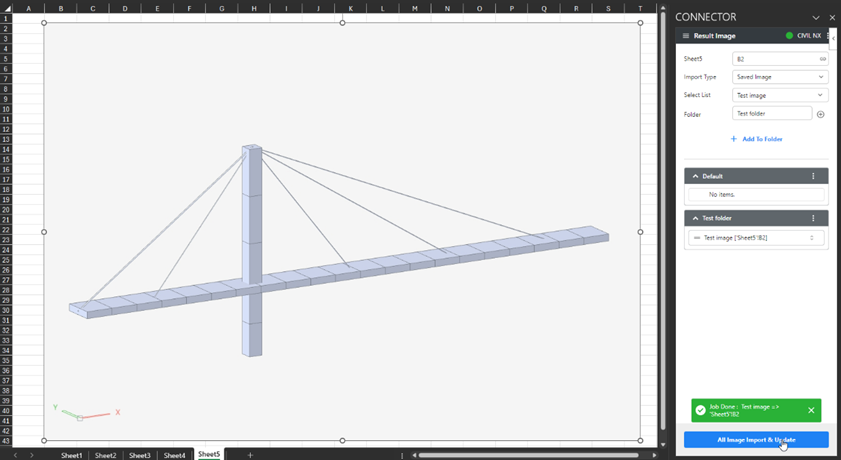Image resolution: width=841 pixels, height=460 pixels.
Task: Switch to the Sheet1 tab
Action: 72,455
